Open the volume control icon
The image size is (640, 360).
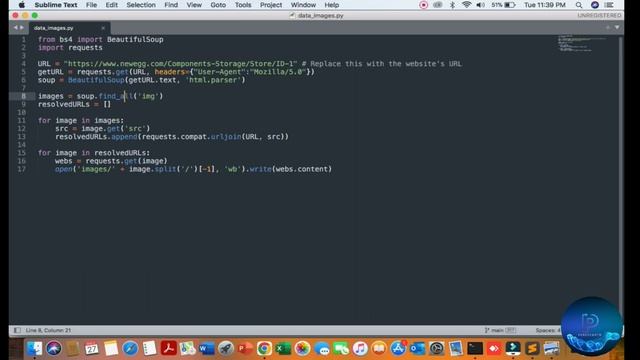(x=481, y=5)
